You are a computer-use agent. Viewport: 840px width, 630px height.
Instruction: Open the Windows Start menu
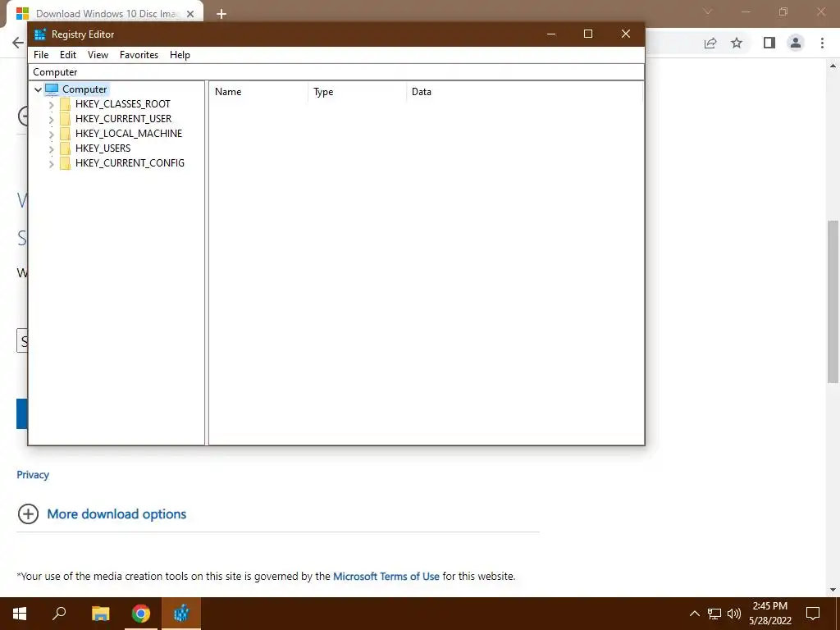pos(20,614)
